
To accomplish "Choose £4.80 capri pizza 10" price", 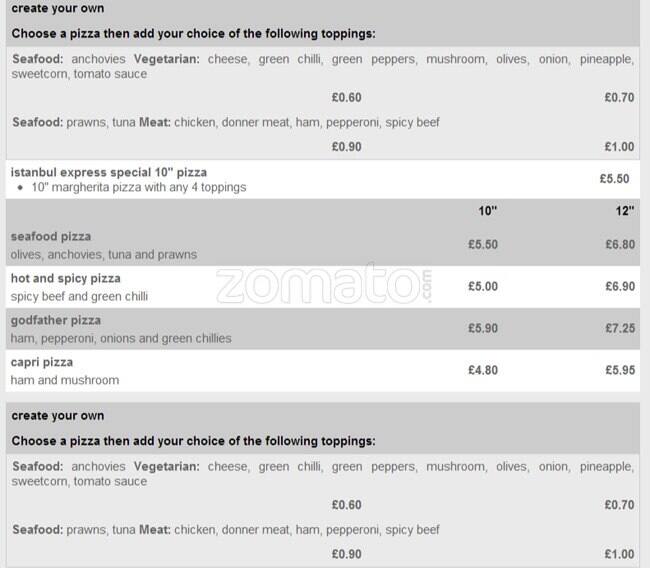I will pyautogui.click(x=483, y=370).
